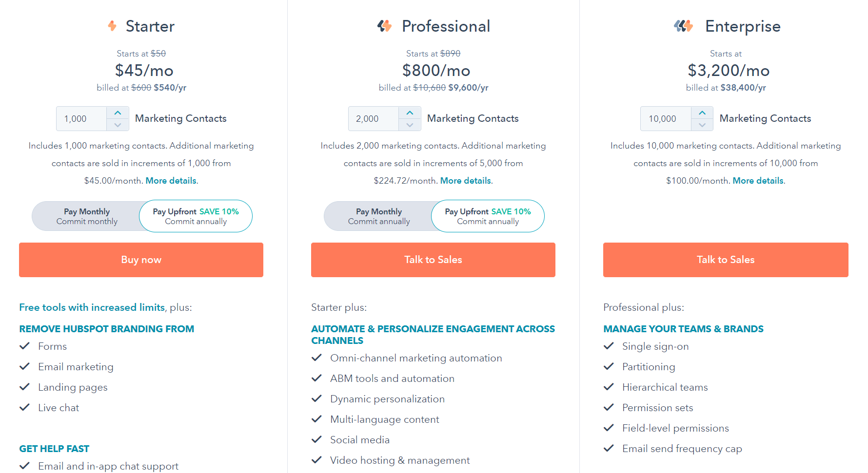Click the checkmark next to Single sign-on
Screen dimensions: 868x473
pos(609,346)
